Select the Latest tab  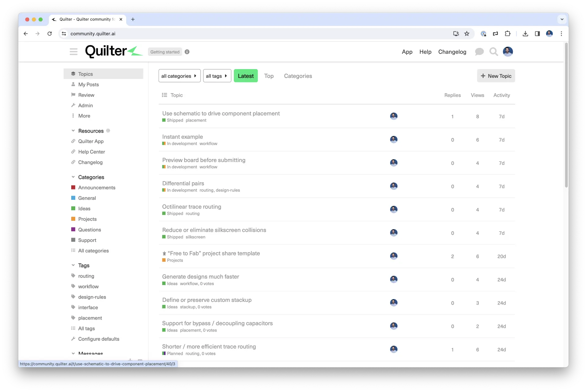[x=246, y=76]
